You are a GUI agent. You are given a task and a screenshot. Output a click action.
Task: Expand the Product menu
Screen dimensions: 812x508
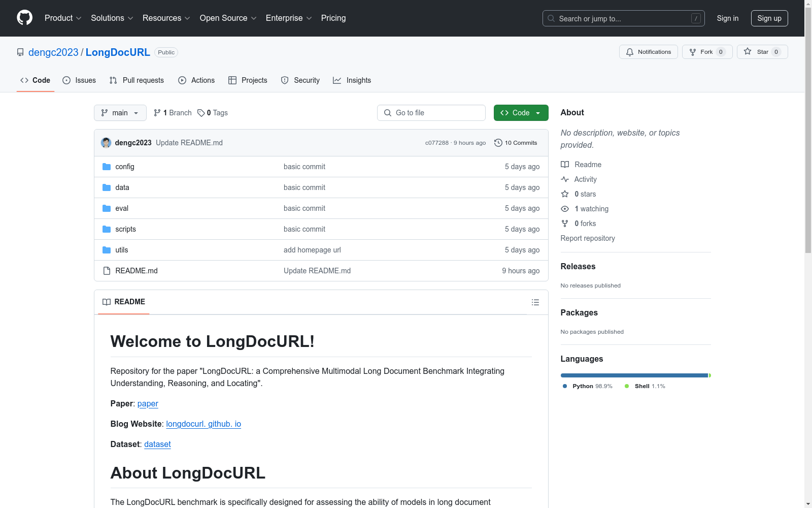pyautogui.click(x=63, y=18)
